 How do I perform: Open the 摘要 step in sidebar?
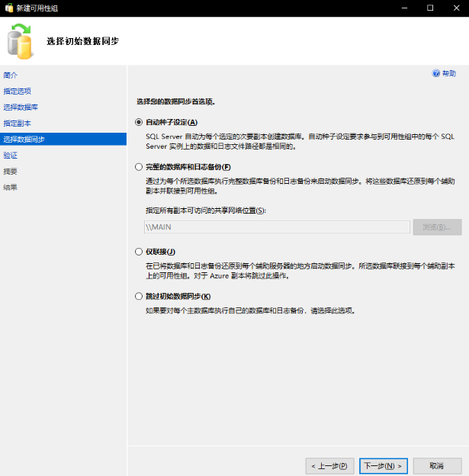[11, 171]
